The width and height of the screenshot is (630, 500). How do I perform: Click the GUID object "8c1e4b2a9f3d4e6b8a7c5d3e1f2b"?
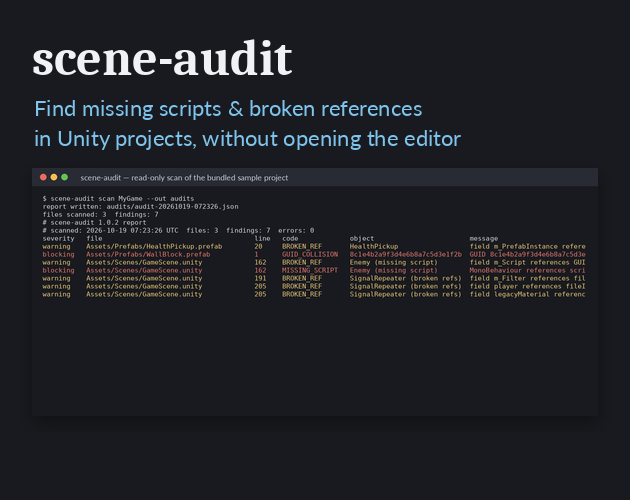pos(406,254)
